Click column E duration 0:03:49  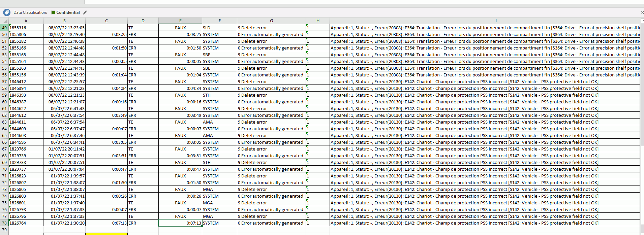click(x=180, y=115)
